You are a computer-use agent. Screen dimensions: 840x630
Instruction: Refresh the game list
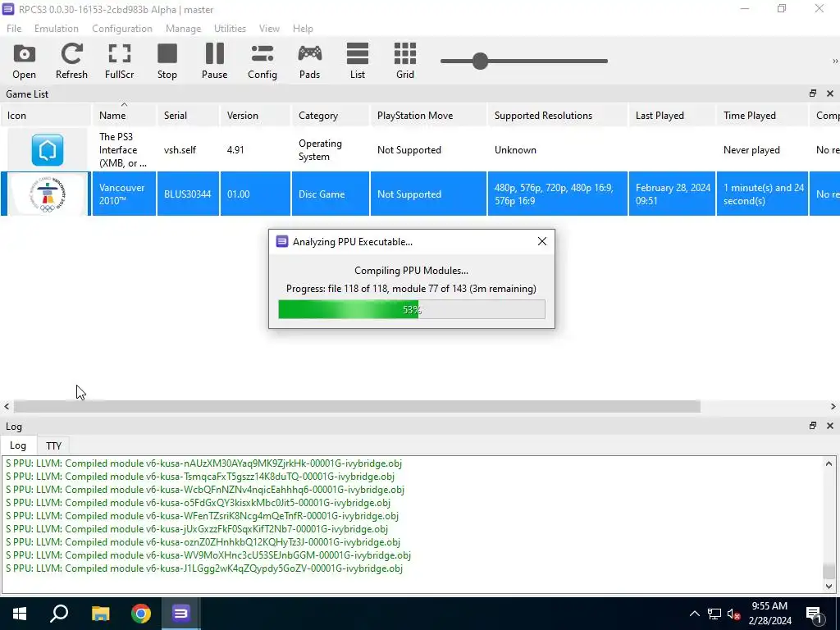coord(71,61)
